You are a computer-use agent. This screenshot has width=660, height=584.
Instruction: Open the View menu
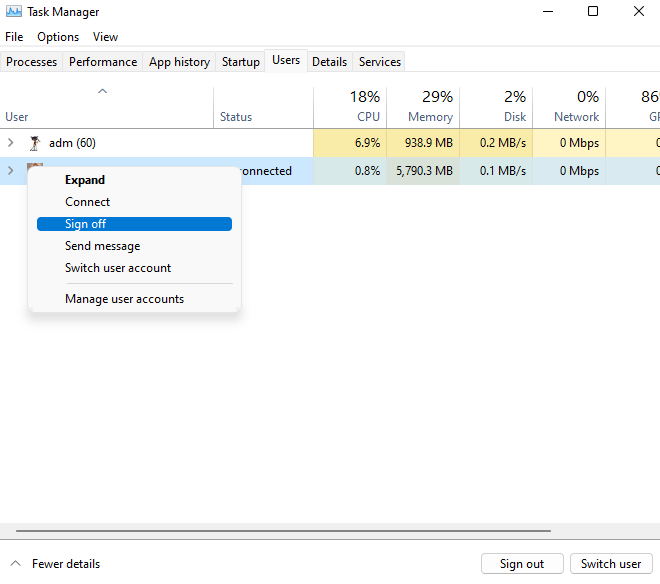click(105, 37)
